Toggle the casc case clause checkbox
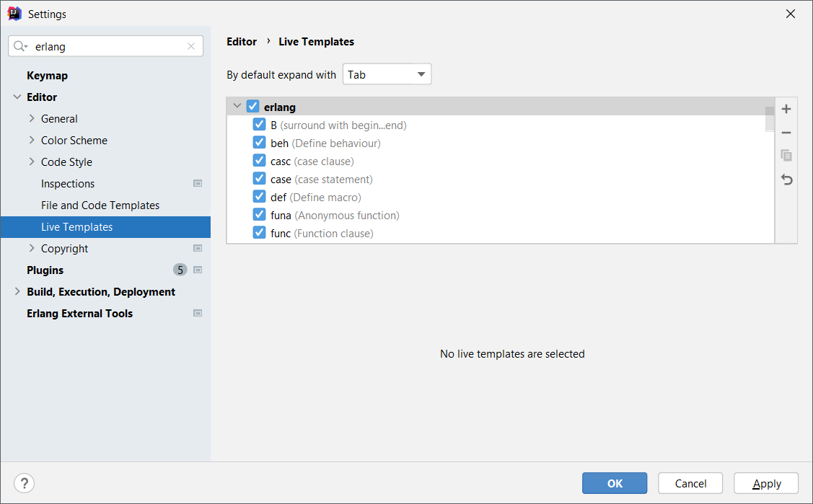813x504 pixels. point(259,161)
